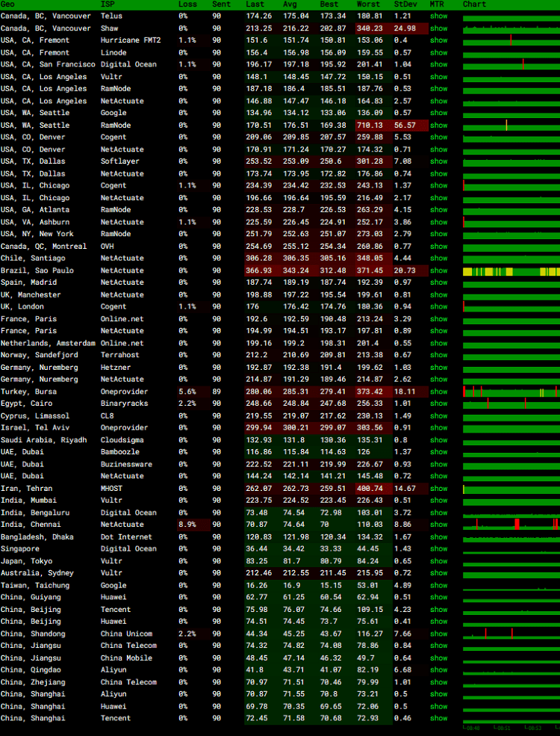The width and height of the screenshot is (560, 736).
Task: Show MTR for Sao Paulo NetActuate
Action: [x=438, y=270]
